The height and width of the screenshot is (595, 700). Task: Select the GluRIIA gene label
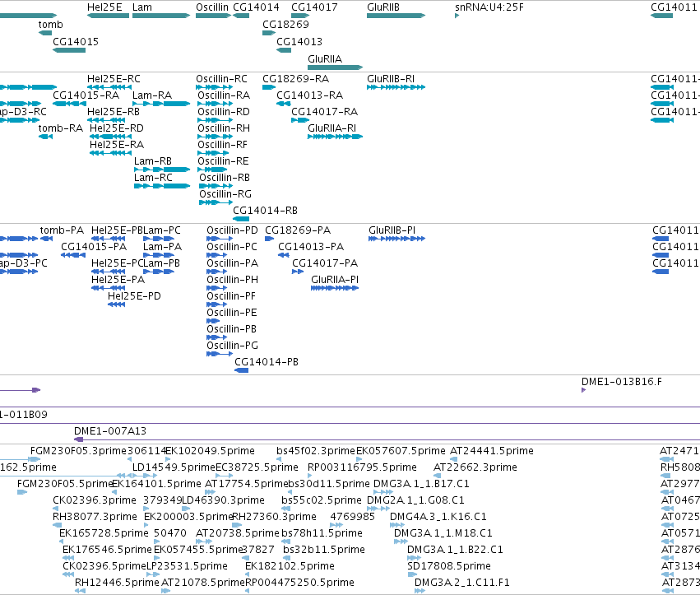[x=325, y=59]
